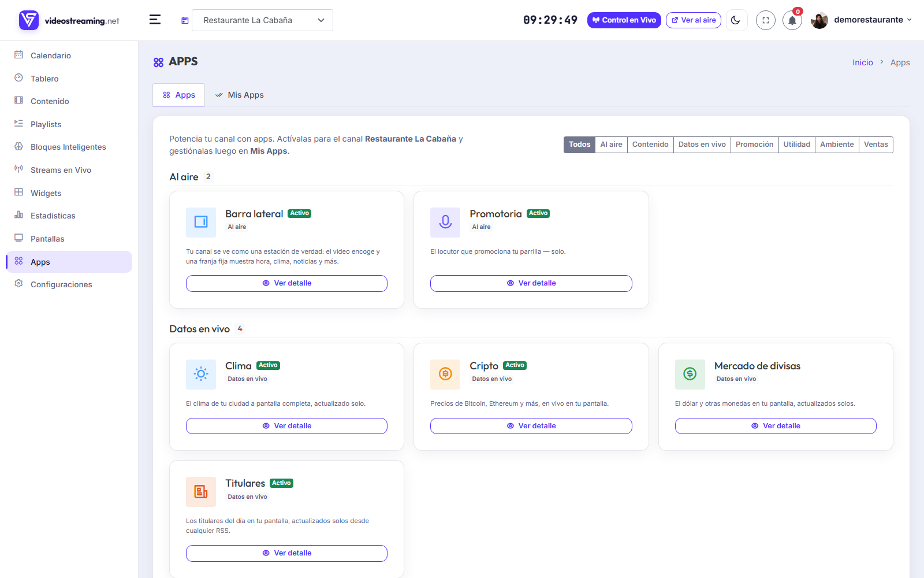Go to Pantallas in the sidebar
924x578 pixels.
(x=69, y=239)
